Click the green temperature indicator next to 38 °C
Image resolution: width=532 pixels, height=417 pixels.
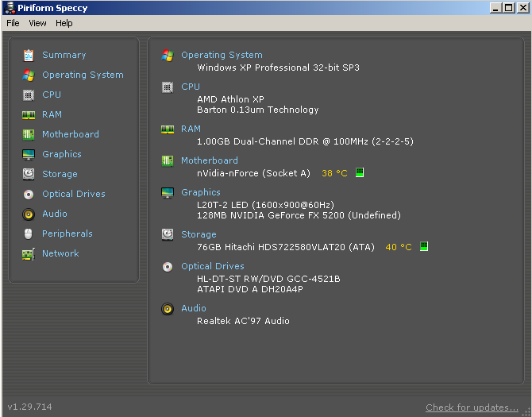pyautogui.click(x=360, y=172)
